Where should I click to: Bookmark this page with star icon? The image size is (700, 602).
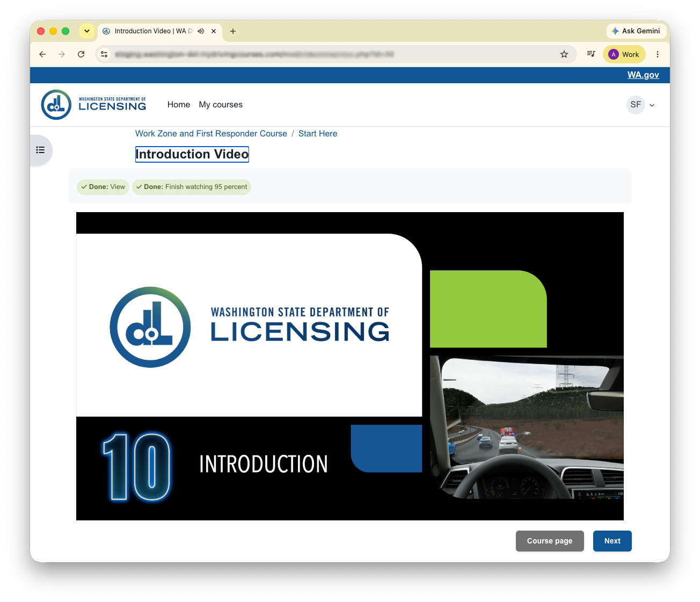(x=564, y=54)
